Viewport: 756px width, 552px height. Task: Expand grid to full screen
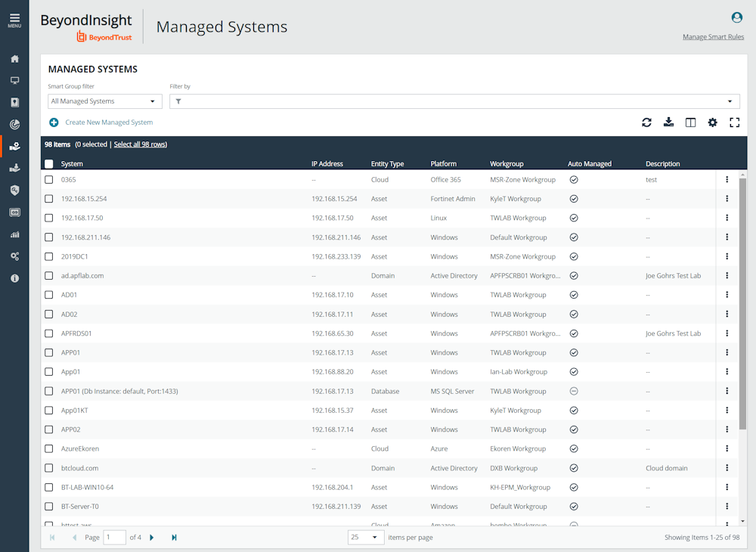(734, 122)
